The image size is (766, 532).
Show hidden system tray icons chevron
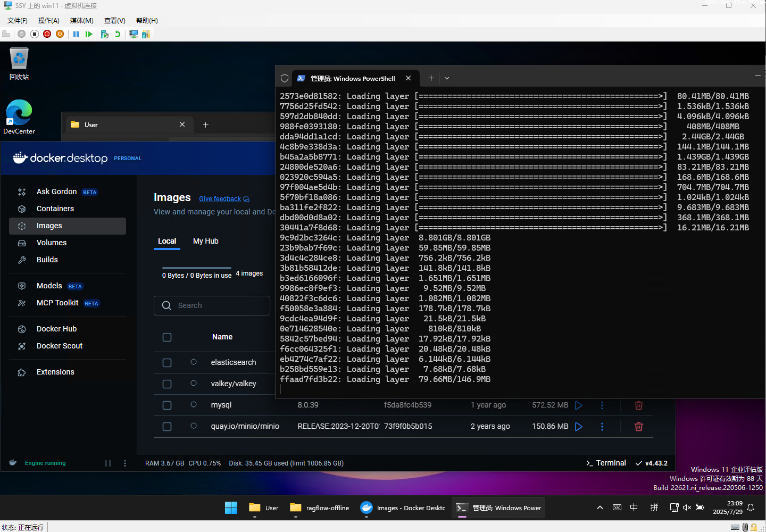click(600, 508)
